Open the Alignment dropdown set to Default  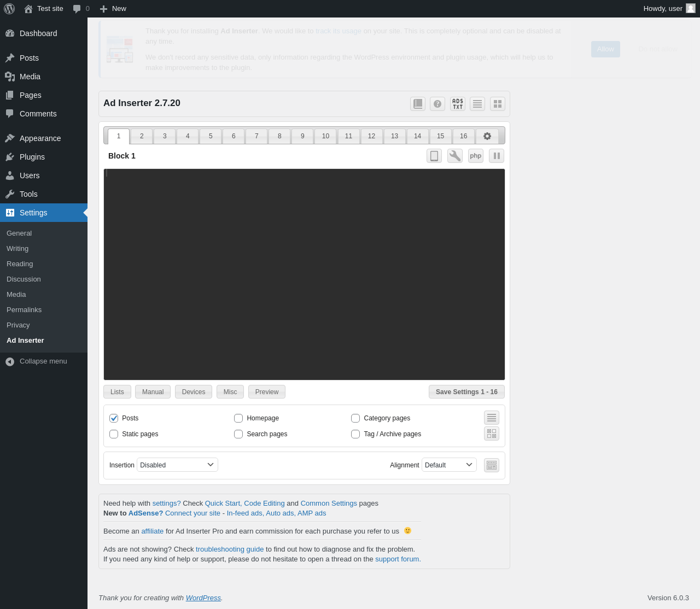point(449,465)
